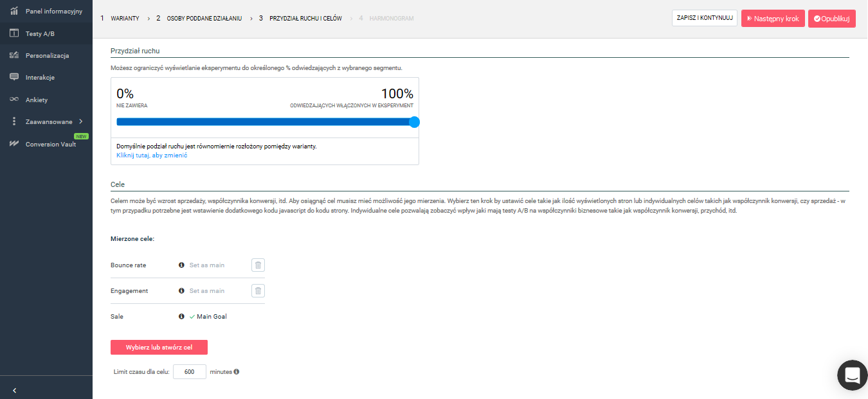Click the goal time limit field
Viewport: 868px width, 399px height.
point(190,371)
